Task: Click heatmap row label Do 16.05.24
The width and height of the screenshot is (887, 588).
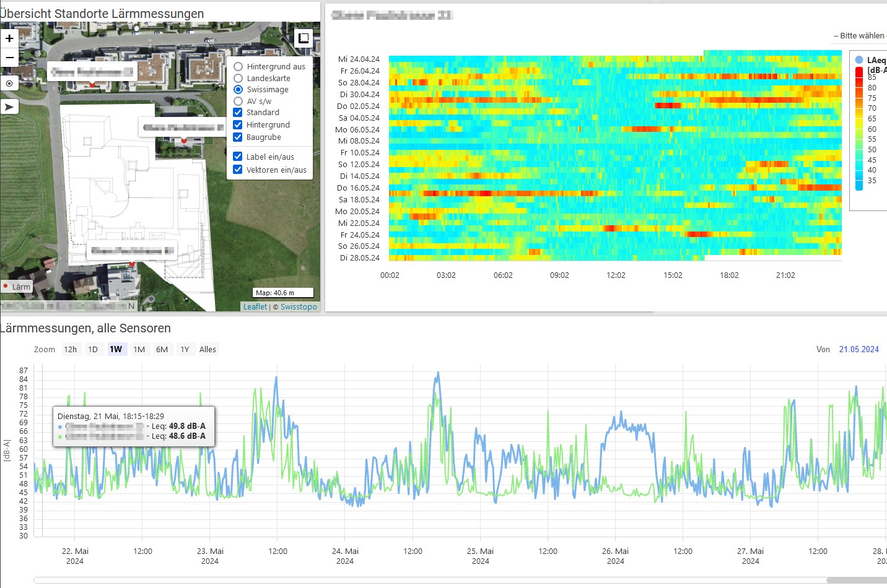Action: tap(358, 188)
